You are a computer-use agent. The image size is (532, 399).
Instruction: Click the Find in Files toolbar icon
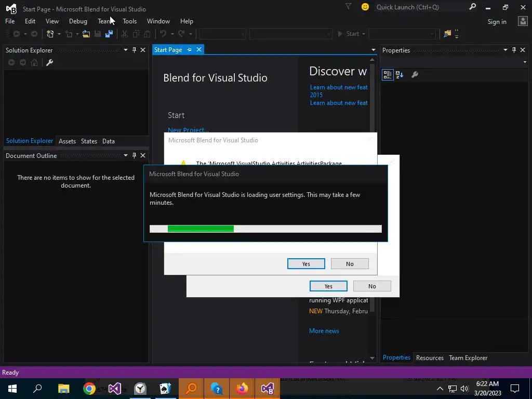click(x=447, y=34)
